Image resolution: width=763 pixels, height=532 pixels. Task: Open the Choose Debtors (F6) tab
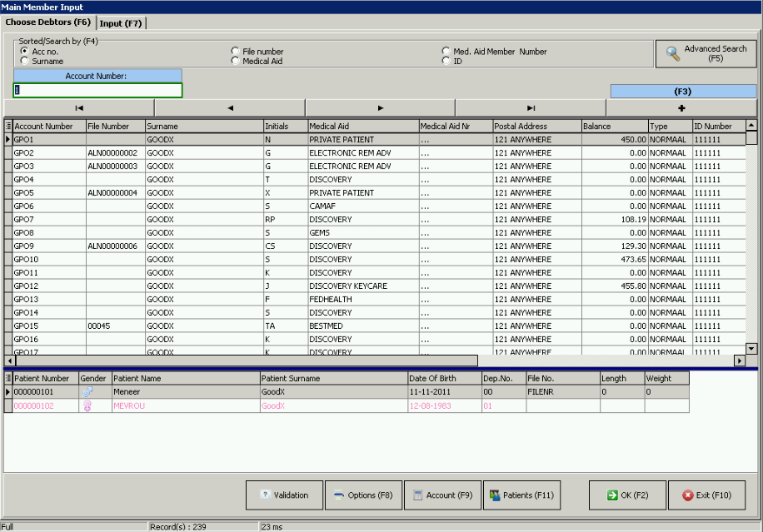pyautogui.click(x=48, y=22)
